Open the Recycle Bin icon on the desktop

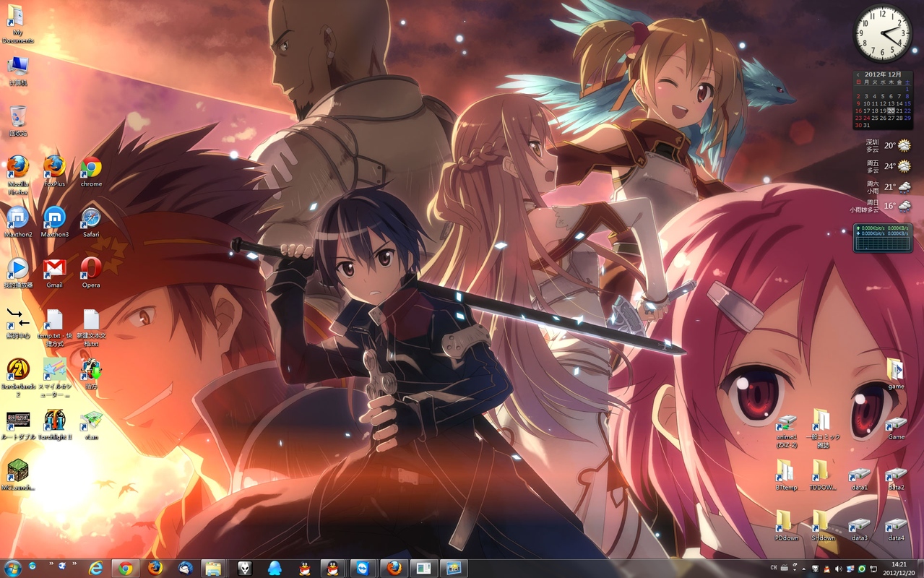click(x=18, y=121)
